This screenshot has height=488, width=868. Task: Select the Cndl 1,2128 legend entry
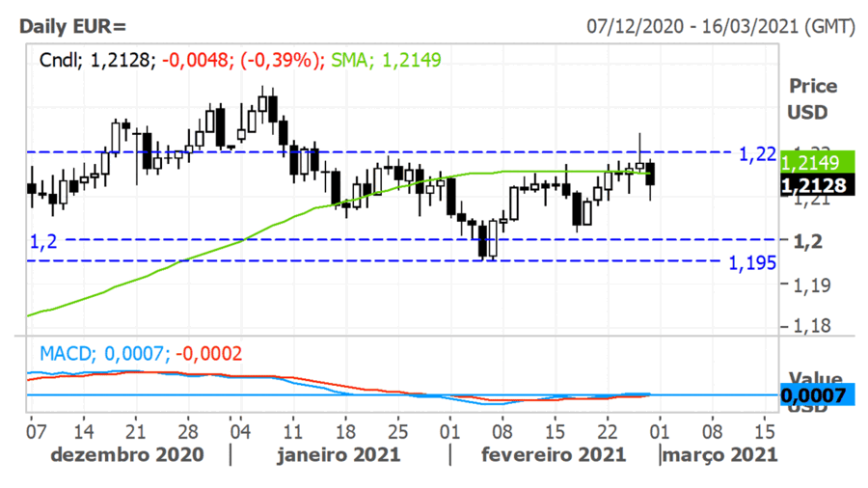pyautogui.click(x=95, y=60)
